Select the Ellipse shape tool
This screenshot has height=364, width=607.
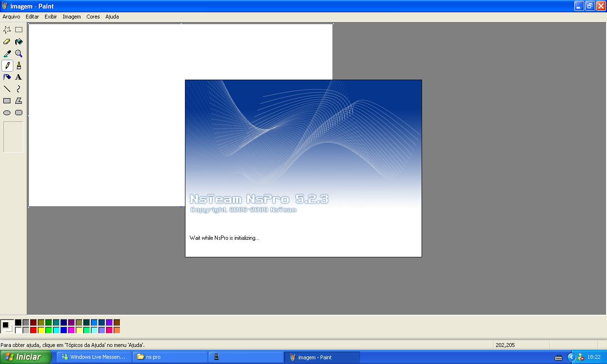(x=7, y=113)
